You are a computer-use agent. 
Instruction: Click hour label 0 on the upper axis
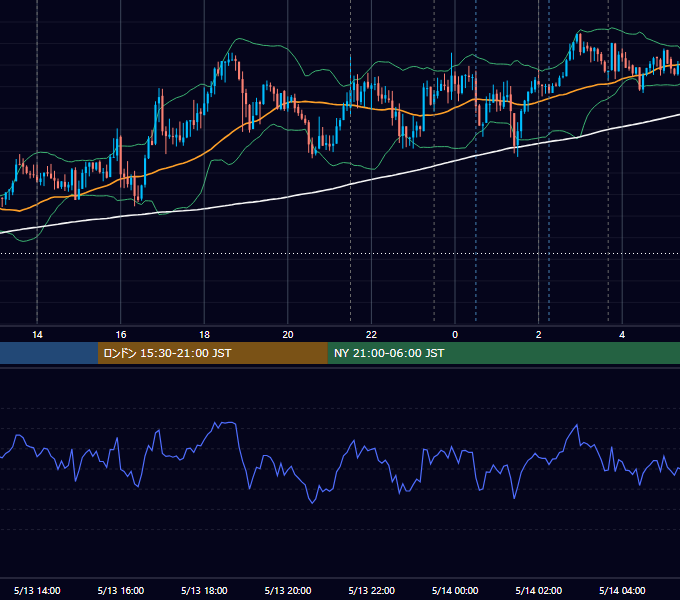[x=455, y=335]
